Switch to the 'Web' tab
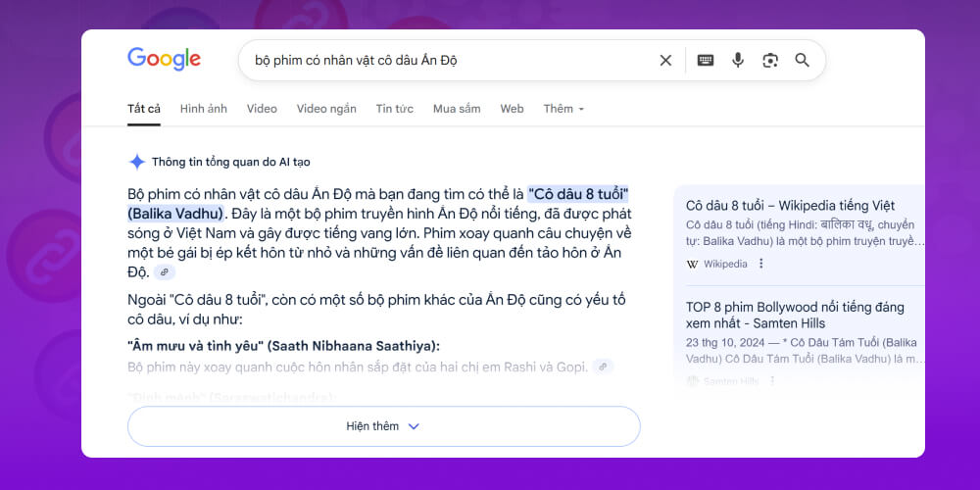This screenshot has height=490, width=980. pyautogui.click(x=512, y=109)
